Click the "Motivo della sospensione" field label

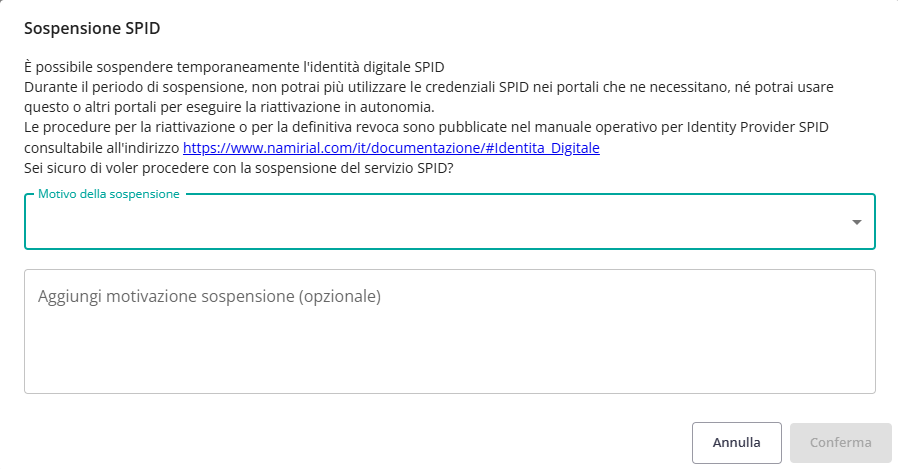click(x=109, y=194)
